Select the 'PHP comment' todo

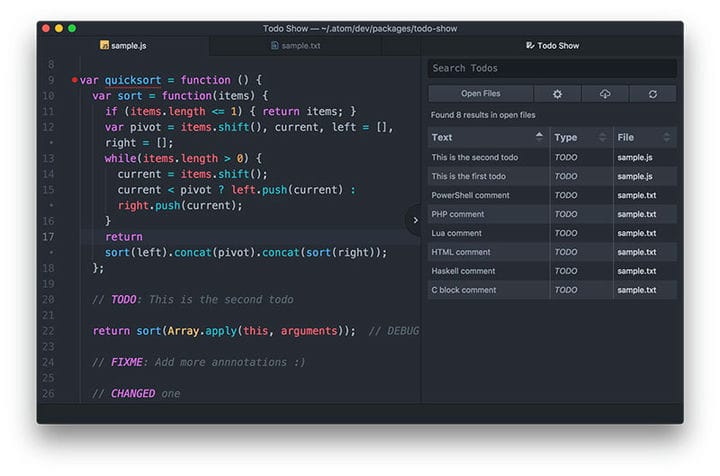(x=552, y=214)
